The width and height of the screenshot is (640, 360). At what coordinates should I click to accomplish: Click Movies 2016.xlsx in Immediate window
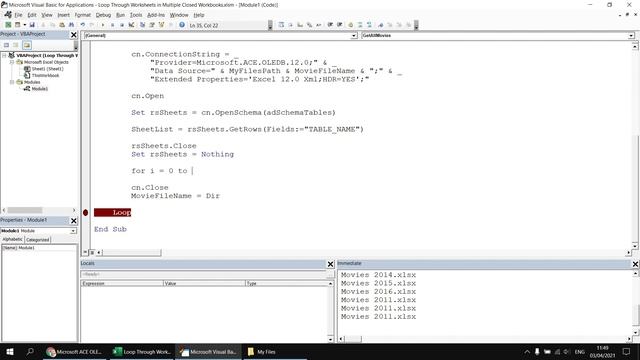[378, 292]
